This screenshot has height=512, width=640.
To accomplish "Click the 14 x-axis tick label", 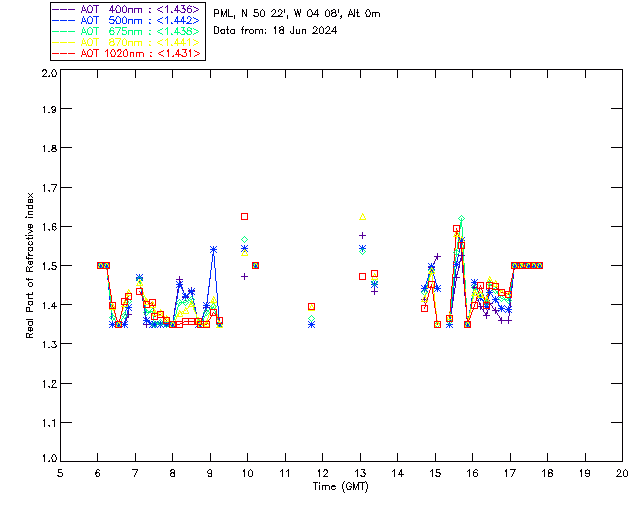I will tap(398, 473).
